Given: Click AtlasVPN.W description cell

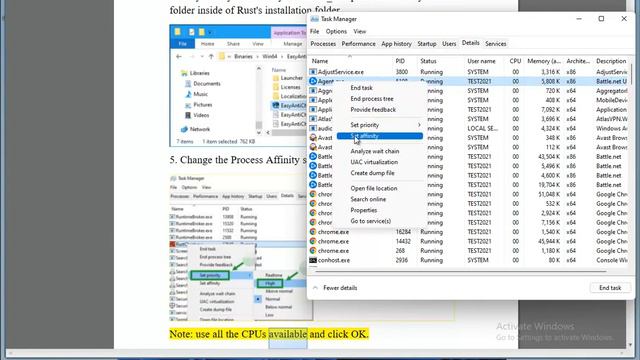Looking at the screenshot, I should [611, 119].
